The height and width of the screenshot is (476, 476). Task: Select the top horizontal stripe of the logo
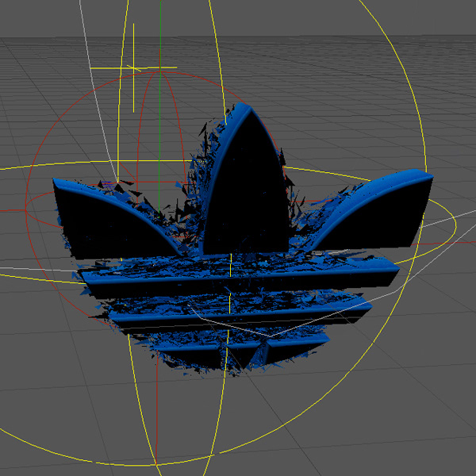[240, 278]
